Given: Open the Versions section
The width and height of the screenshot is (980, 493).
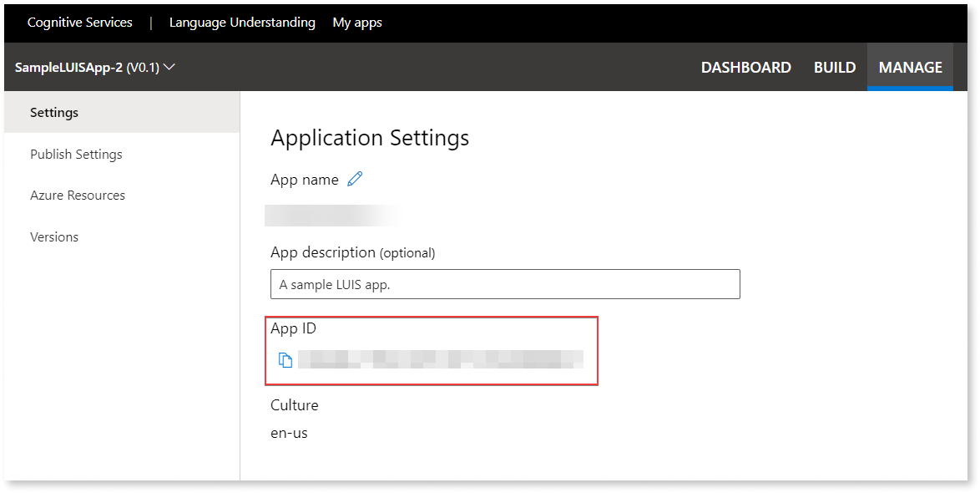Looking at the screenshot, I should click(x=54, y=236).
